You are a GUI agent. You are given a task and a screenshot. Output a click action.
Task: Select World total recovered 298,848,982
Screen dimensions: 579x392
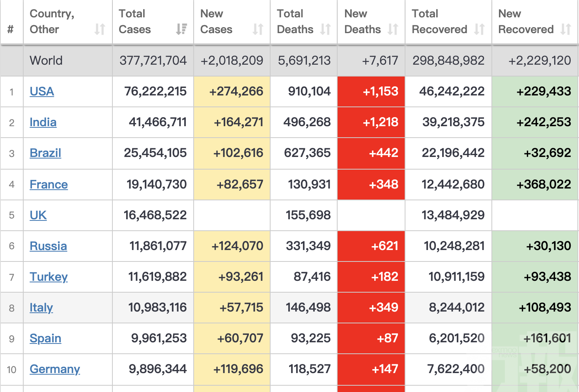448,60
